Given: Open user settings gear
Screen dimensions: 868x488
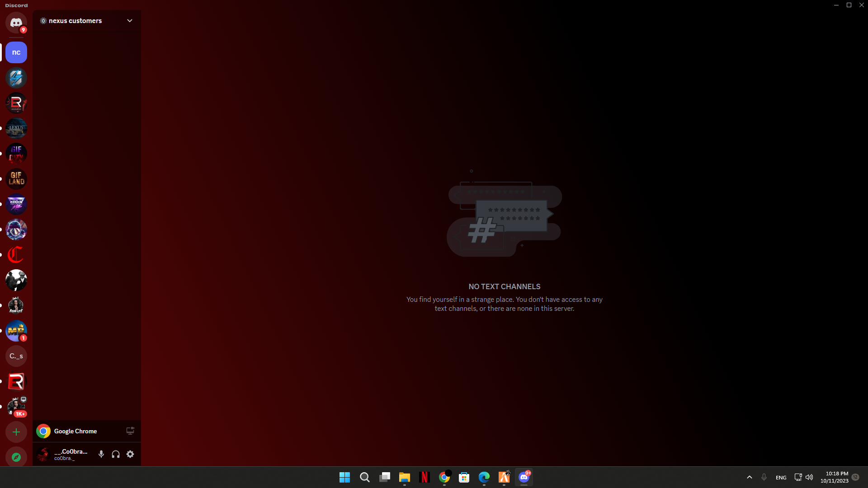Looking at the screenshot, I should pos(130,454).
